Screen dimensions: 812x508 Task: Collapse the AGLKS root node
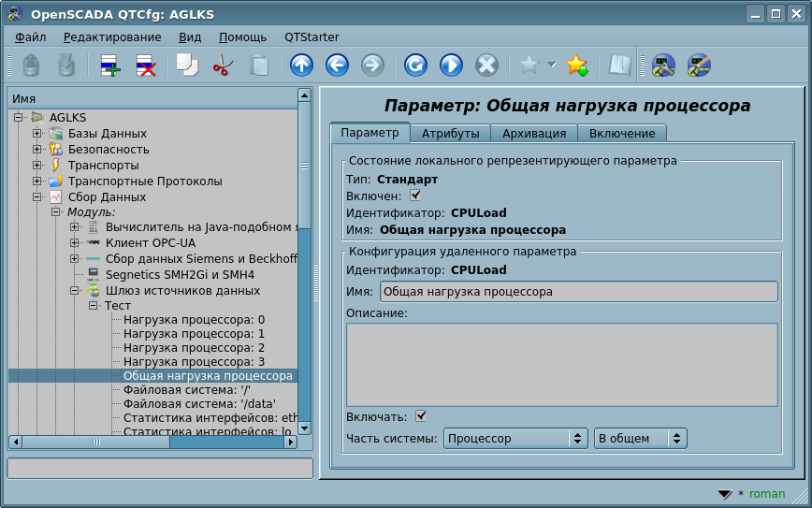coord(18,118)
